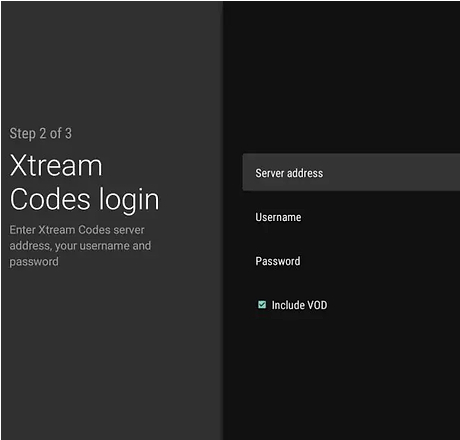Viewport: 460px width, 440px height.
Task: Click the teal checkmark icon beside Include VOD
Action: [x=262, y=305]
